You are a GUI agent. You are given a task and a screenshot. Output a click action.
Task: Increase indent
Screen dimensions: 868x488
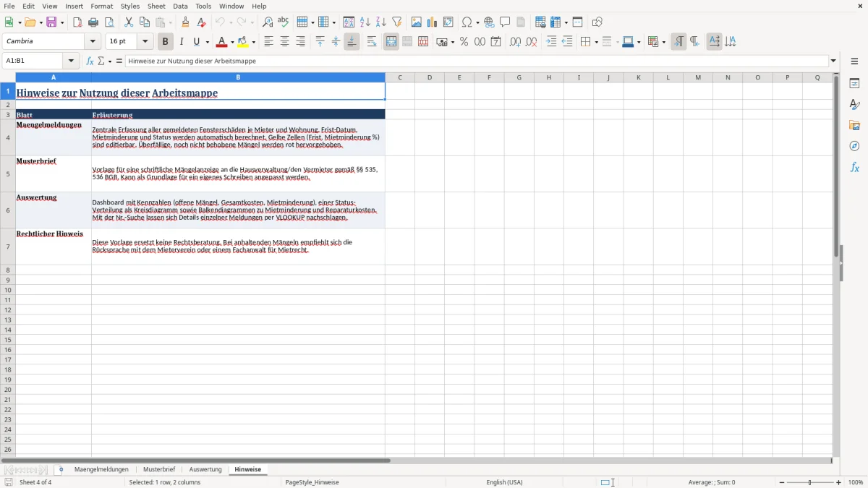coord(551,42)
